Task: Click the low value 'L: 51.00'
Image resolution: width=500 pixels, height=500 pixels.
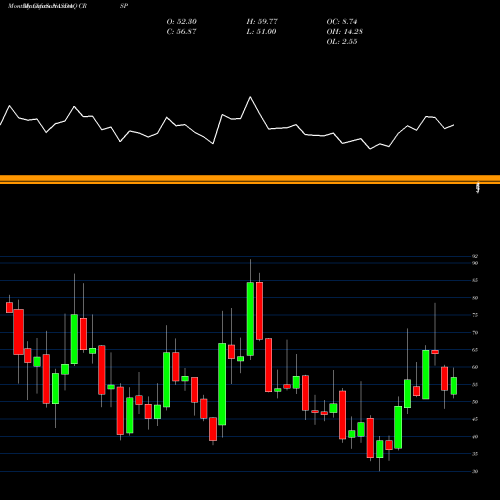Action: point(261,32)
